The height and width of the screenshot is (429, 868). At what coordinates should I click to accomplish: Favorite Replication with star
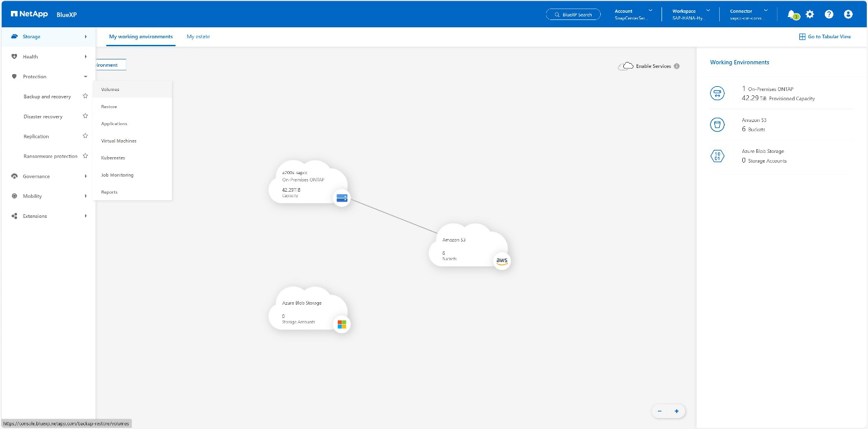[85, 136]
